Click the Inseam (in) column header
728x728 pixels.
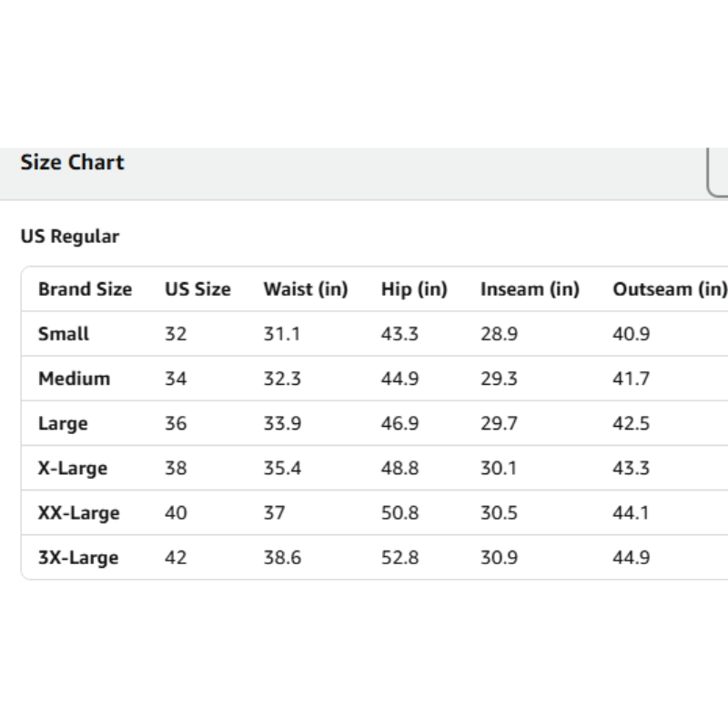click(x=530, y=289)
